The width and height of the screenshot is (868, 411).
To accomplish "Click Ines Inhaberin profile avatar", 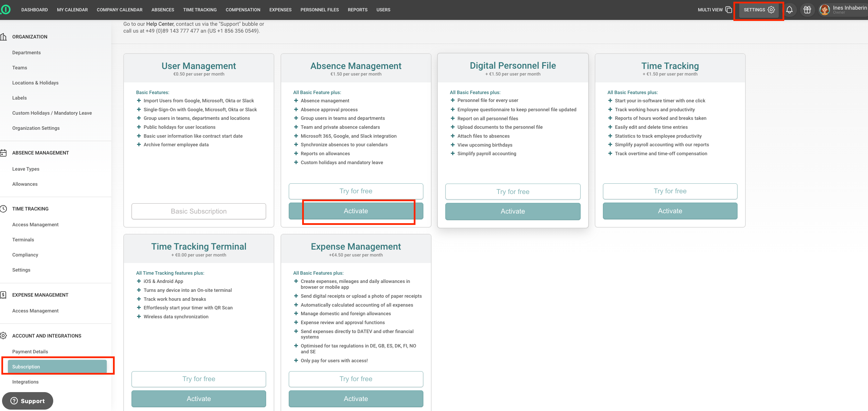I will [824, 10].
